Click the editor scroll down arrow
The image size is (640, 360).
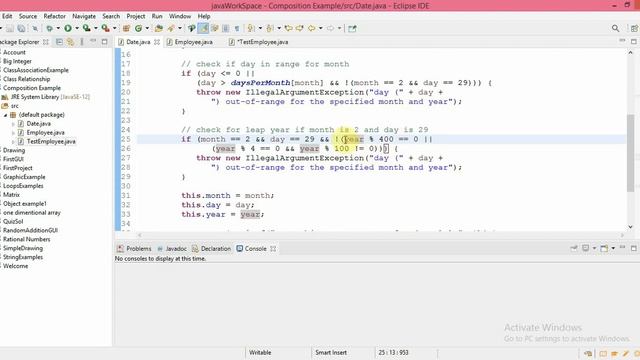tap(631, 227)
